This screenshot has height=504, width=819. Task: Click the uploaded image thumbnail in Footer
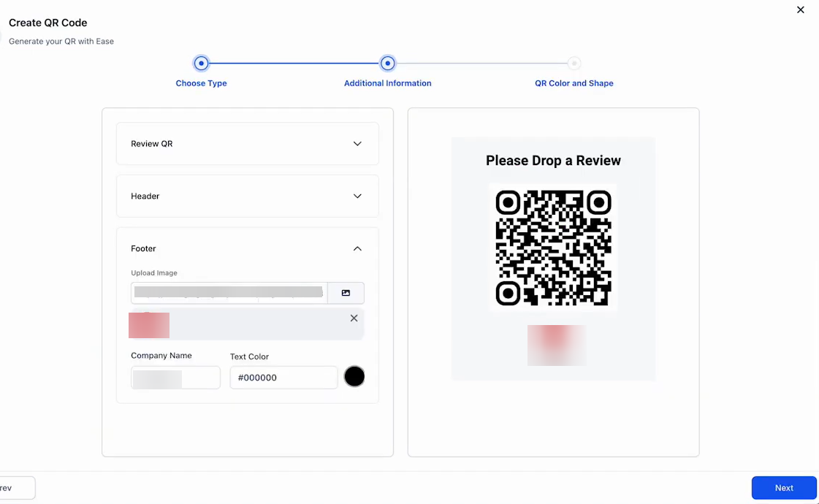149,325
